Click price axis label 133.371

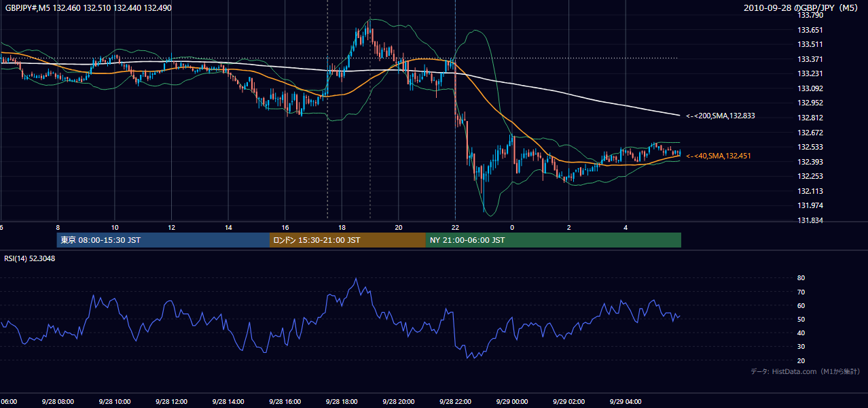pos(810,59)
